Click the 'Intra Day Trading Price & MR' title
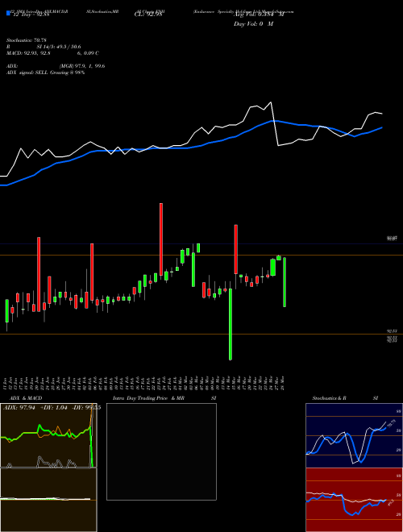403x532 pixels. (x=148, y=398)
